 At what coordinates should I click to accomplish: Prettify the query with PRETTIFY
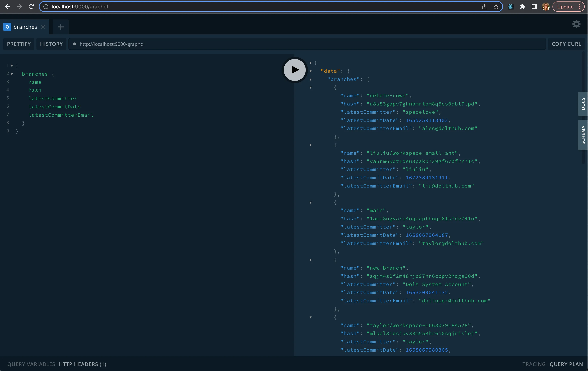(x=19, y=44)
